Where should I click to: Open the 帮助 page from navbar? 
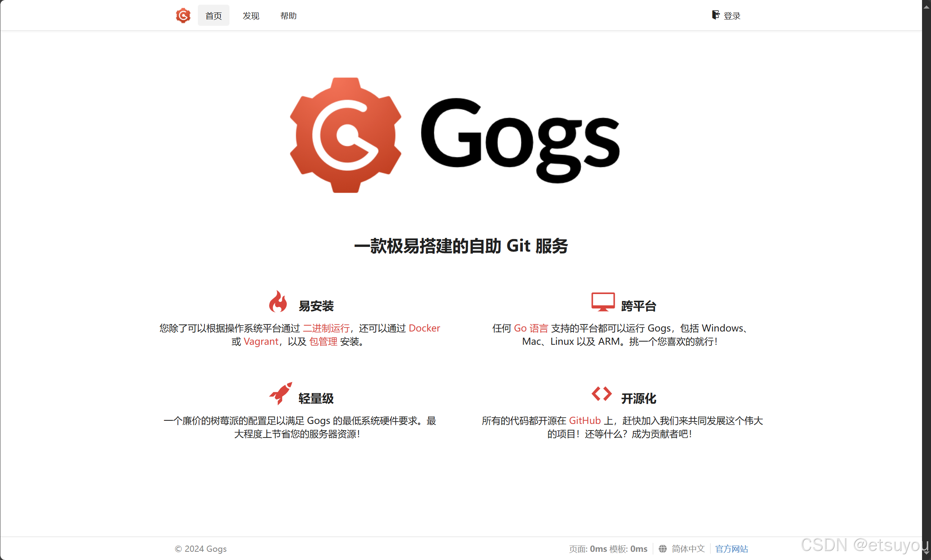288,15
